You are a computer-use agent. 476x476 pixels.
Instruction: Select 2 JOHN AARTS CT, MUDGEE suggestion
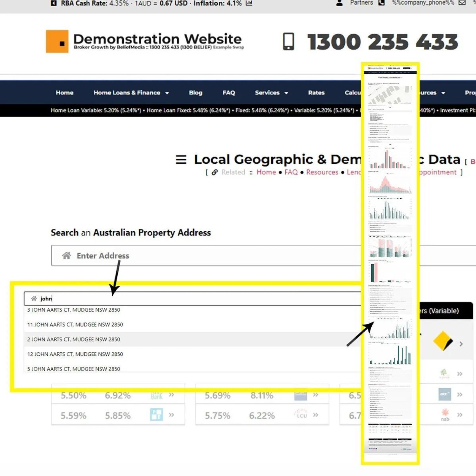click(74, 339)
